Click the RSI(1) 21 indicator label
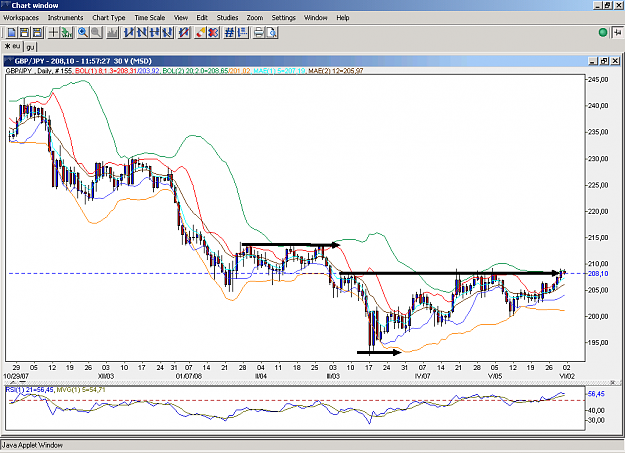The width and height of the screenshot is (625, 453). coord(30,390)
